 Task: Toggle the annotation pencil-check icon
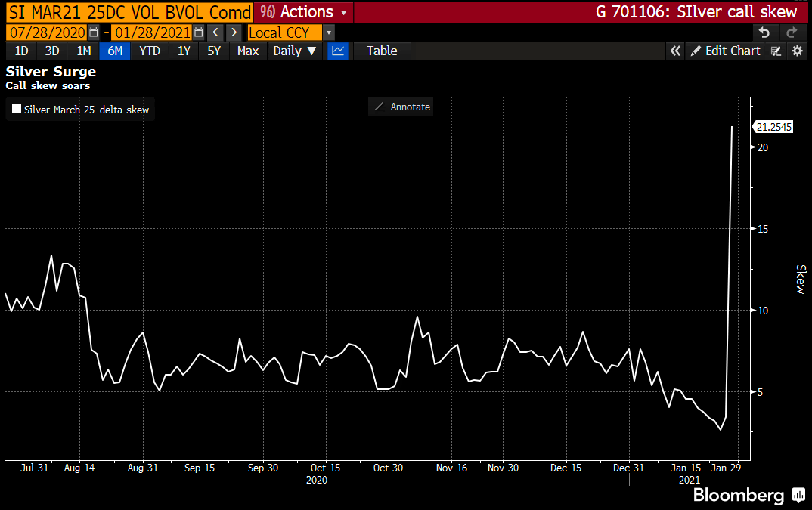(776, 51)
